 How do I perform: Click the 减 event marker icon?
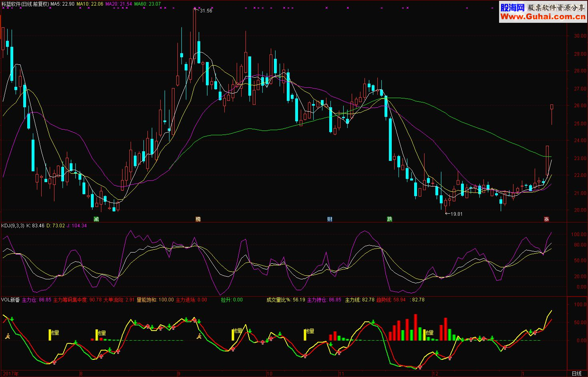click(x=96, y=219)
